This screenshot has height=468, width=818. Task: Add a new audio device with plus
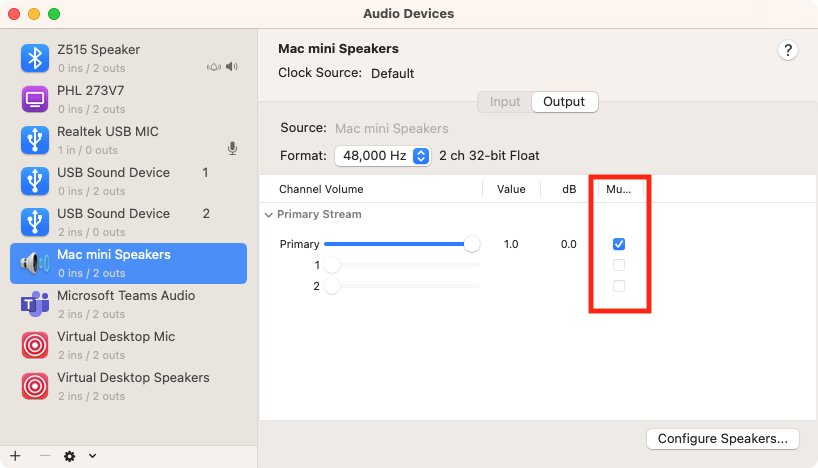coord(16,455)
